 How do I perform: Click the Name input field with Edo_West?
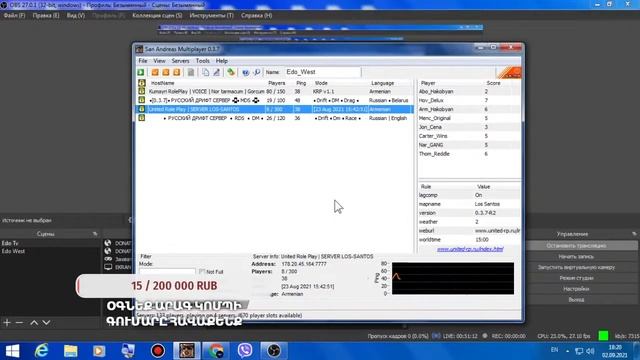[322, 72]
